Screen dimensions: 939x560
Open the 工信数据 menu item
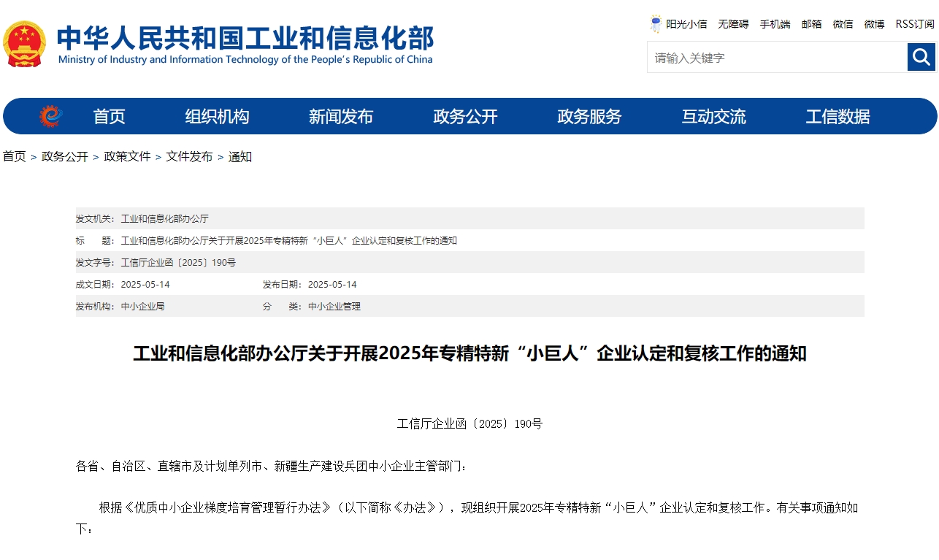coord(838,116)
